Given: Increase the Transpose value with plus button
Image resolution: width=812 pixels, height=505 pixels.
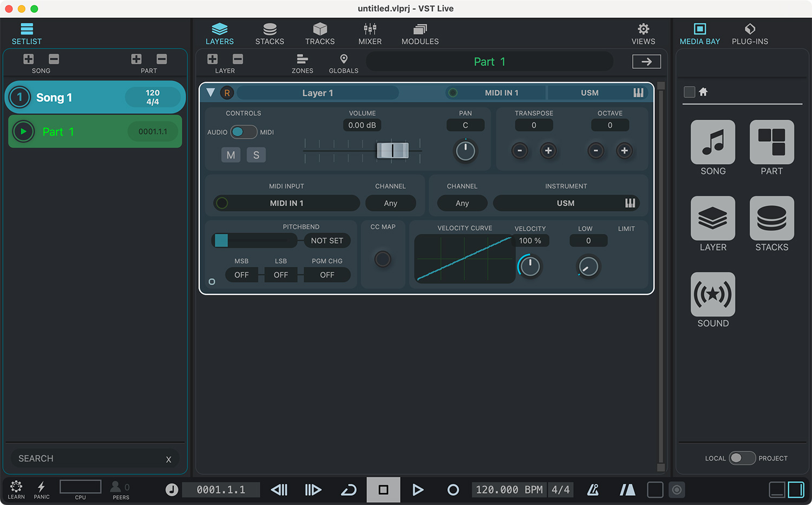Looking at the screenshot, I should point(548,151).
